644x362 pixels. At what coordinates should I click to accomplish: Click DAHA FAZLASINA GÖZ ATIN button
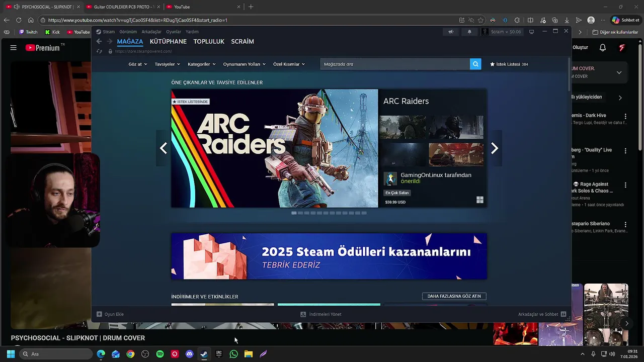tap(454, 296)
